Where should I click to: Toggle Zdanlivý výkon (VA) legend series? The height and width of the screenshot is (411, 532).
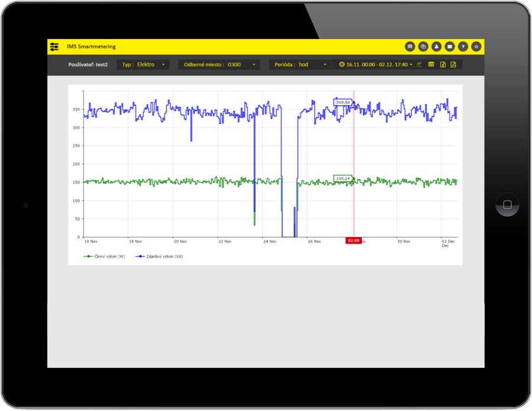click(x=159, y=256)
